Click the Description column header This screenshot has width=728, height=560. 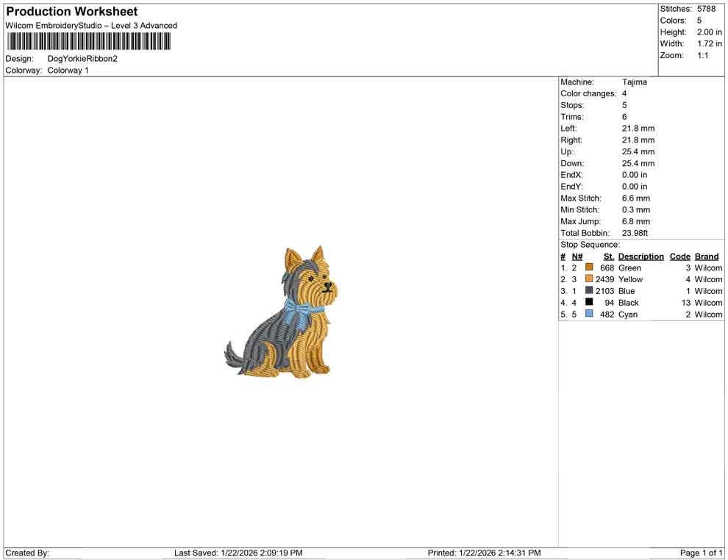640,256
